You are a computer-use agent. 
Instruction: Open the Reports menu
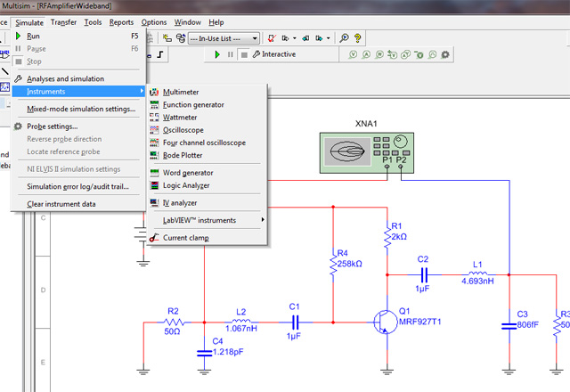click(121, 22)
